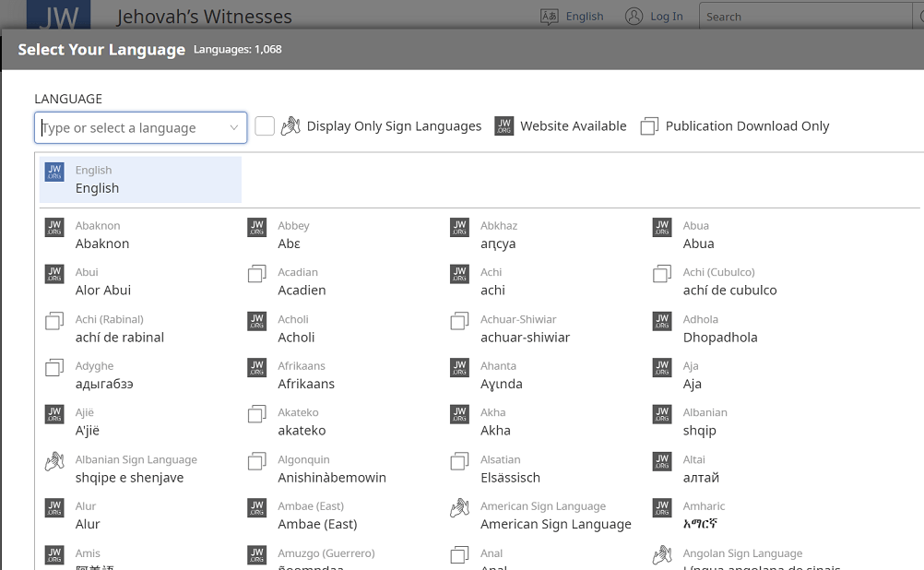Click the hands icon next to American Sign Language

click(x=459, y=508)
